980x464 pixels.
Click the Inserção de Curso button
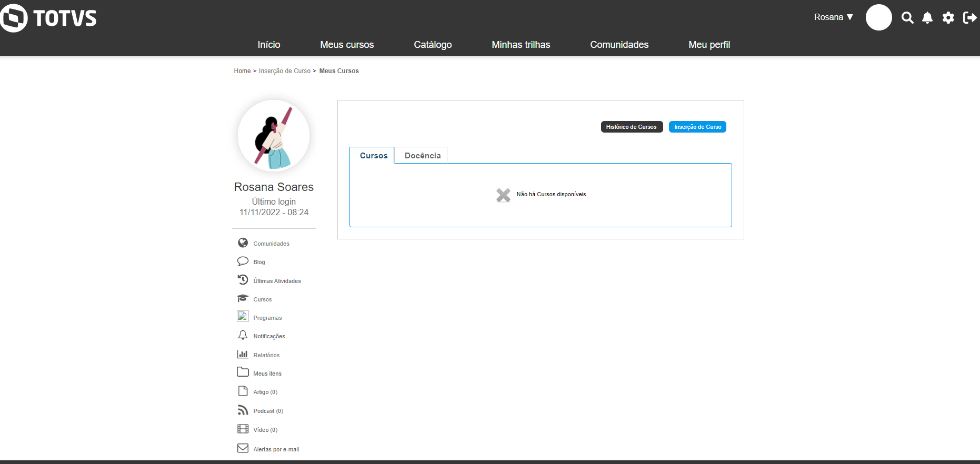[697, 127]
